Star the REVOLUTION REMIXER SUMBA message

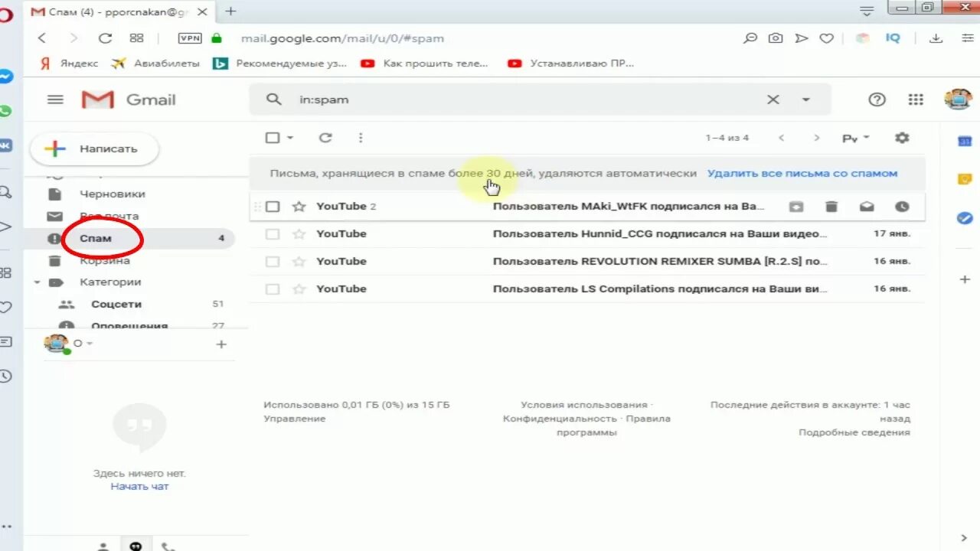tap(299, 261)
